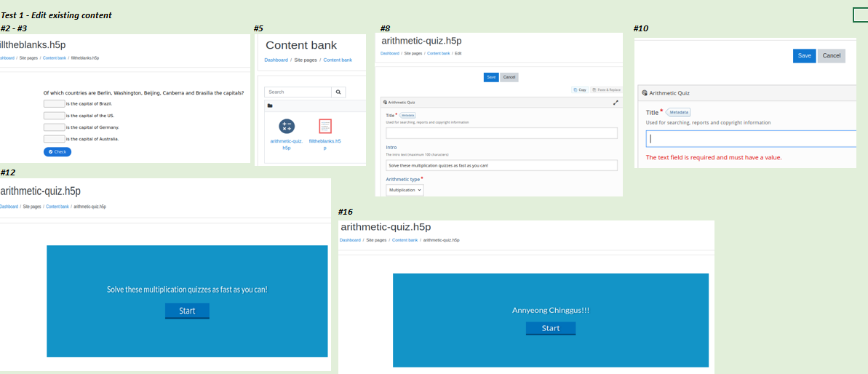Click the large Save button in step #10

click(805, 56)
